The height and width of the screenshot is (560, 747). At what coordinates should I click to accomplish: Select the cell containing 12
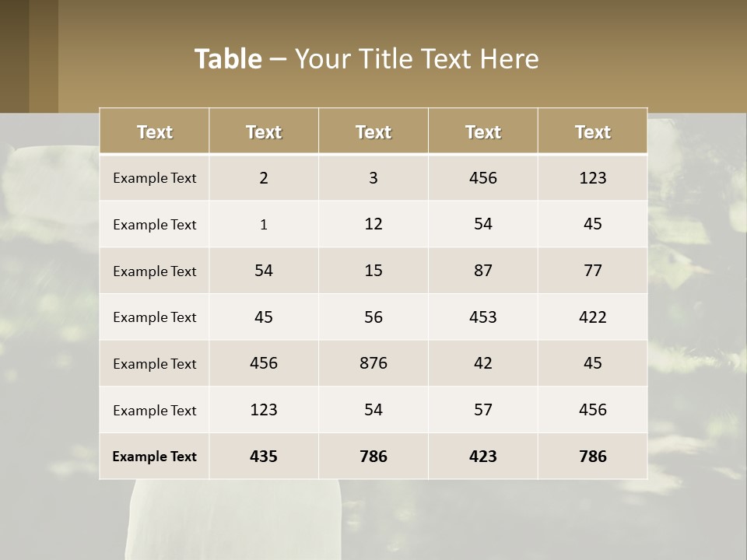tap(373, 224)
